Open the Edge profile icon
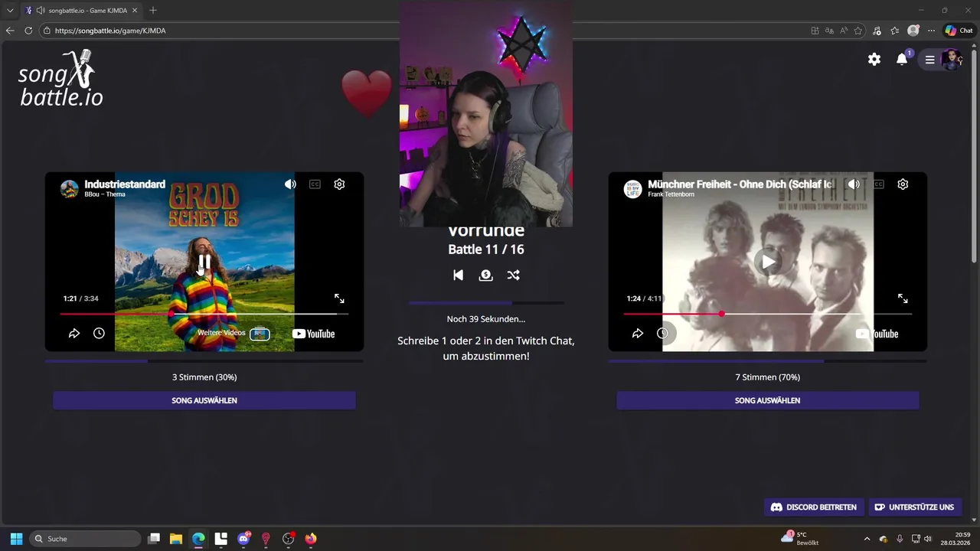Screen dimensions: 980x551 tap(913, 31)
